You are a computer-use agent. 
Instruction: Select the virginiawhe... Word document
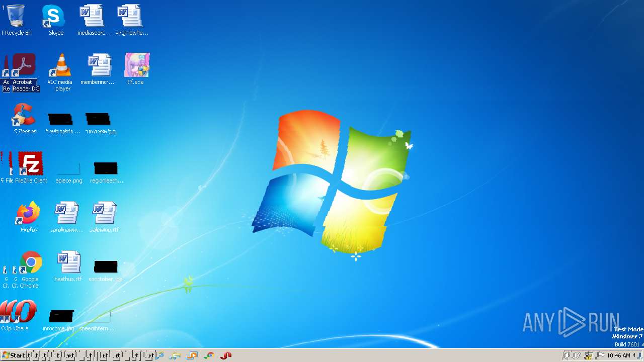pyautogui.click(x=132, y=20)
